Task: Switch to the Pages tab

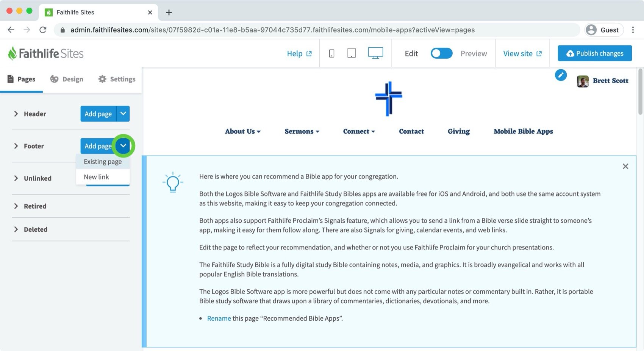Action: point(22,79)
